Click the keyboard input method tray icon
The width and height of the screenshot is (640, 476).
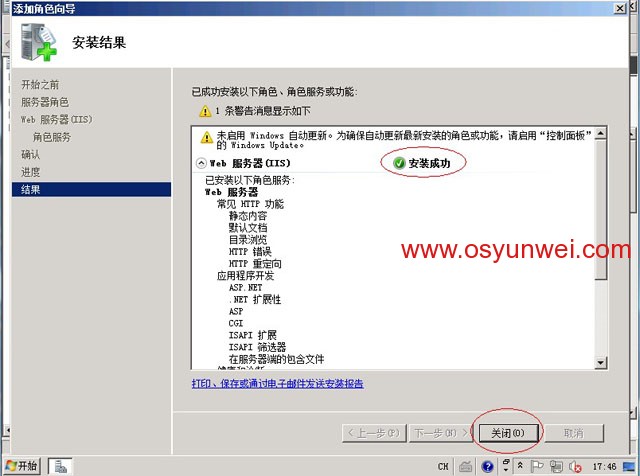[465, 466]
